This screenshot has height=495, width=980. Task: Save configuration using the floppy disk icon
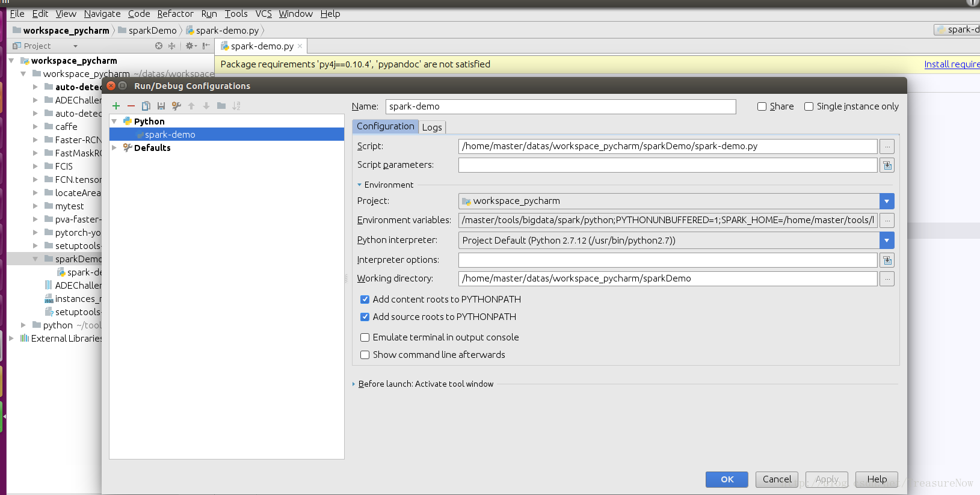(x=161, y=106)
